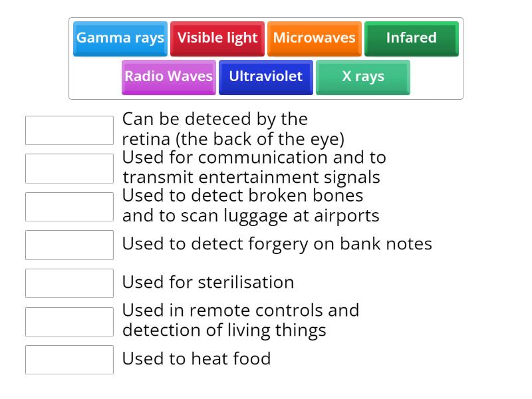Click answer box next to sterilisation
532x399 pixels.
coord(69,283)
